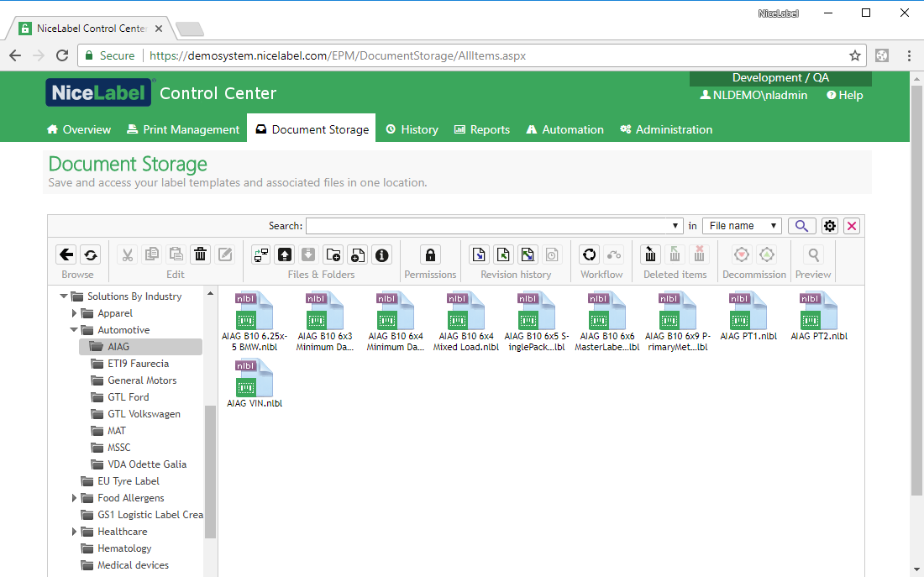
Task: Click the pencil Rename icon in Edit group
Action: click(225, 254)
